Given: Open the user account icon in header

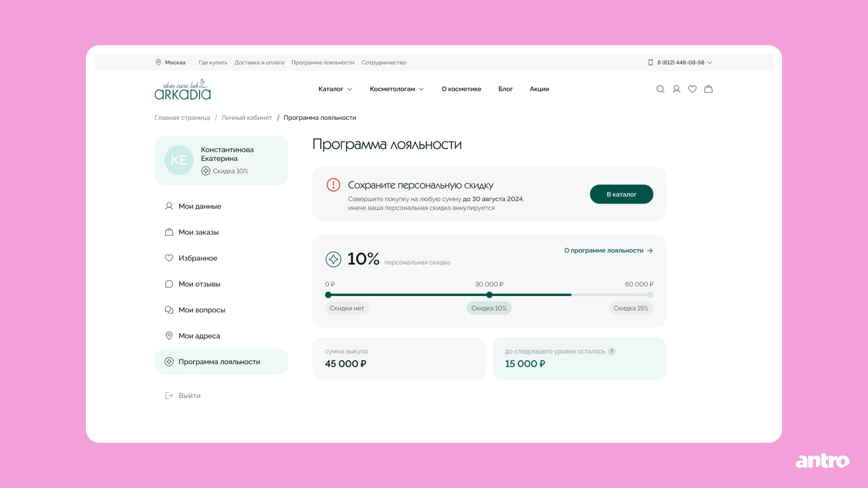Looking at the screenshot, I should [x=676, y=89].
